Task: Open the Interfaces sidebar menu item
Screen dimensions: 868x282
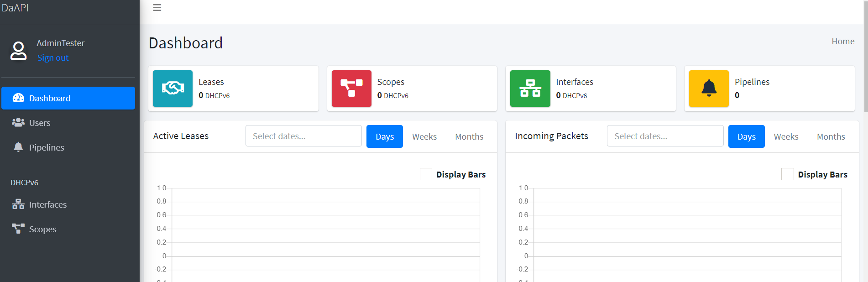Action: (68, 204)
